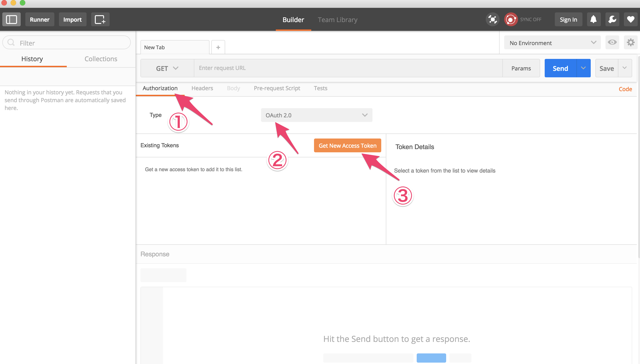
Task: Enable SYNC by clicking SYNC OFF
Action: (531, 19)
